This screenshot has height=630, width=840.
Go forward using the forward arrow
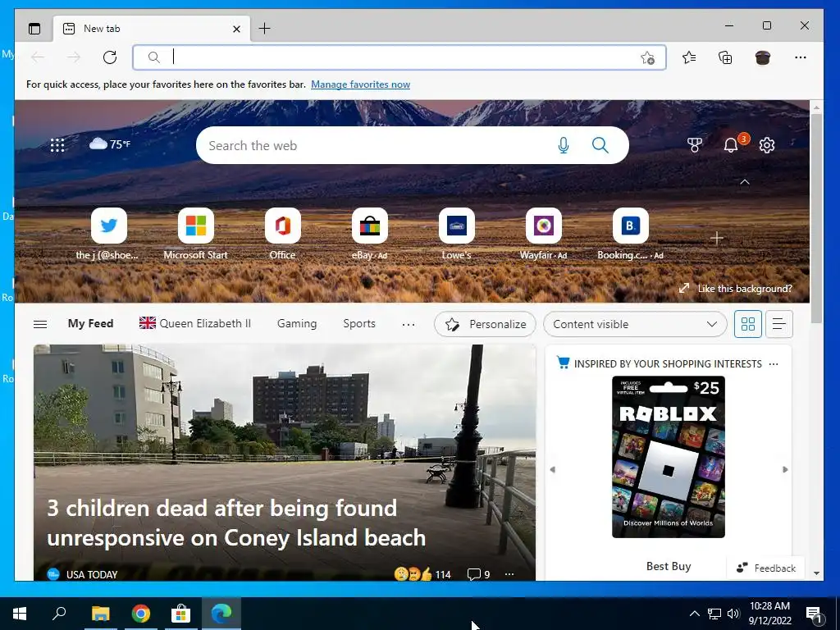coord(74,57)
